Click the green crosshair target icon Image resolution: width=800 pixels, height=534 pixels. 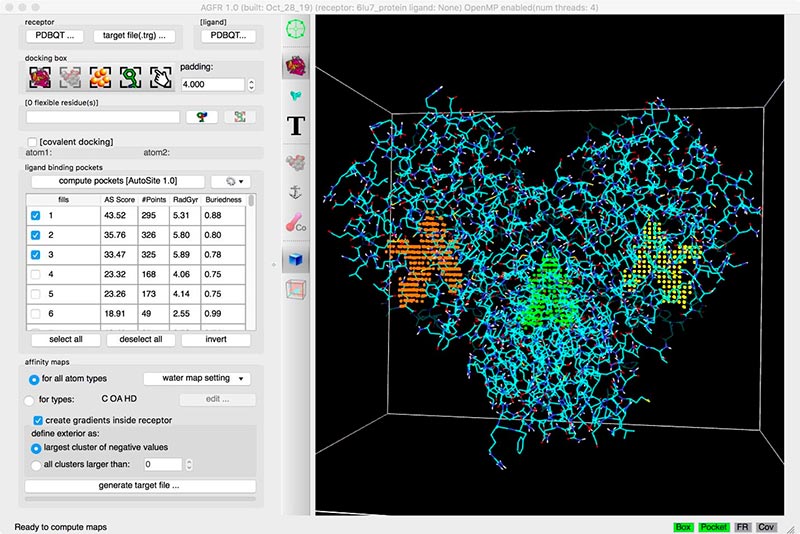point(296,31)
